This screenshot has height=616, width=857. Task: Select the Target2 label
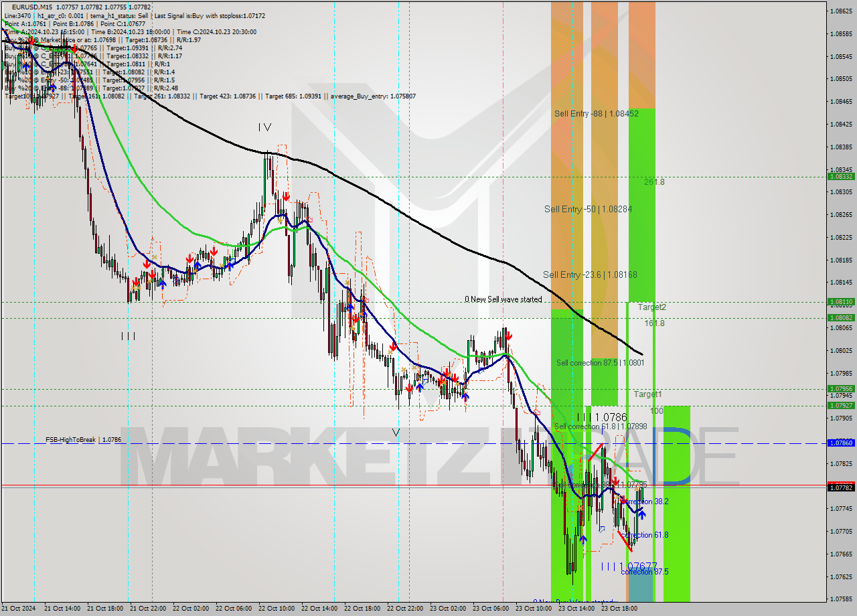click(x=651, y=307)
